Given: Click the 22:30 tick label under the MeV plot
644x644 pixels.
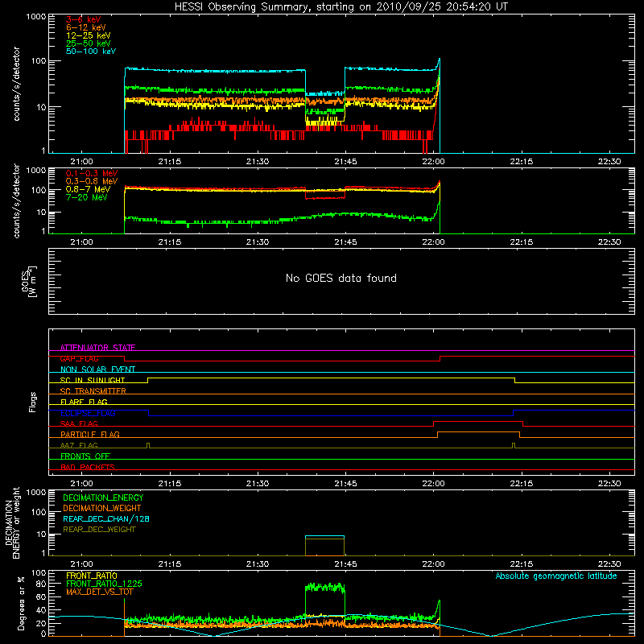Looking at the screenshot, I should pos(609,242).
